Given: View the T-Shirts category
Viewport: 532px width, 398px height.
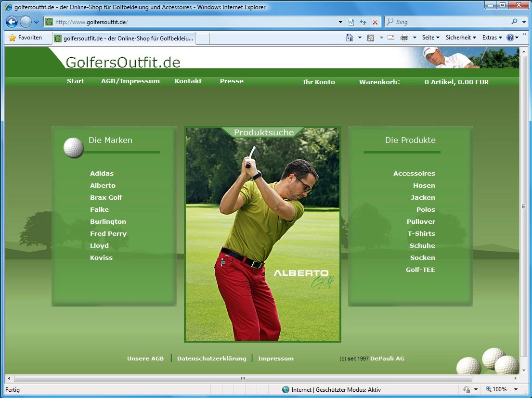Looking at the screenshot, I should pos(421,233).
